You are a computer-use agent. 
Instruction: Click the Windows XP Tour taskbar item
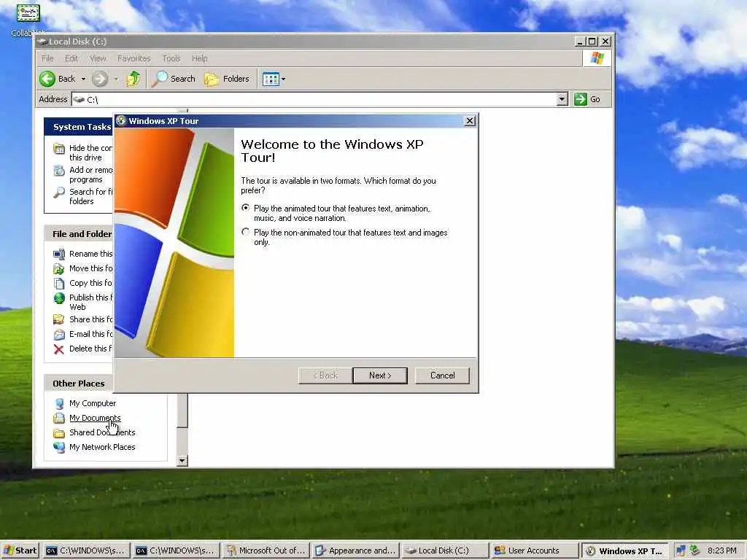[624, 551]
